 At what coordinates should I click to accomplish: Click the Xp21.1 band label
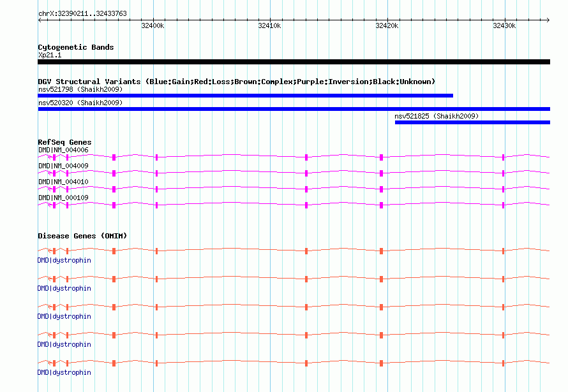pyautogui.click(x=50, y=55)
